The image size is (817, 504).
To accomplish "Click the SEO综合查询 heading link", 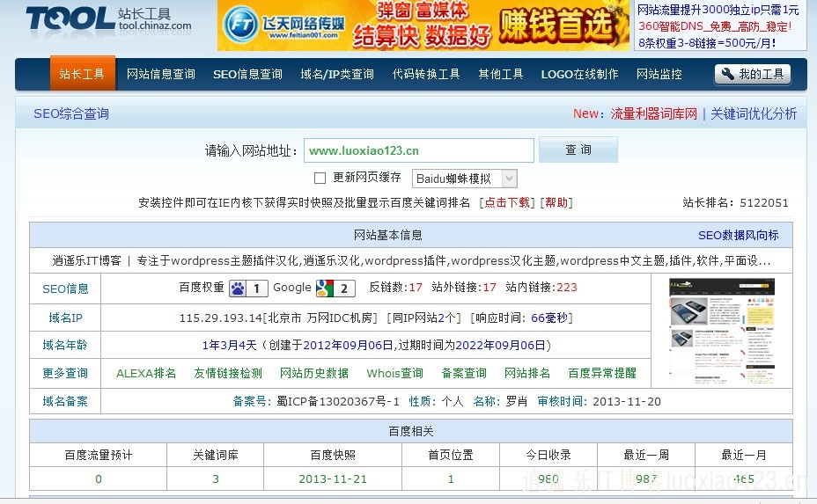I will (x=71, y=113).
